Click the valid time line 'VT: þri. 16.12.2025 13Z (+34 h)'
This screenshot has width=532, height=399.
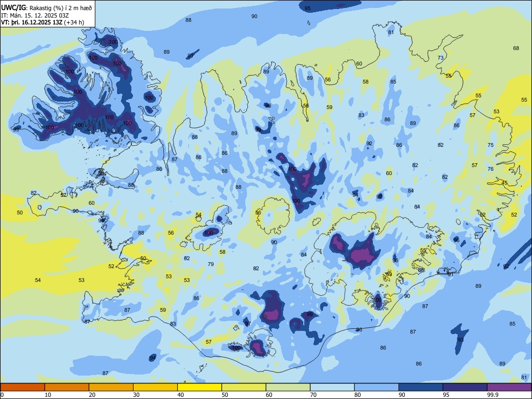(x=43, y=22)
